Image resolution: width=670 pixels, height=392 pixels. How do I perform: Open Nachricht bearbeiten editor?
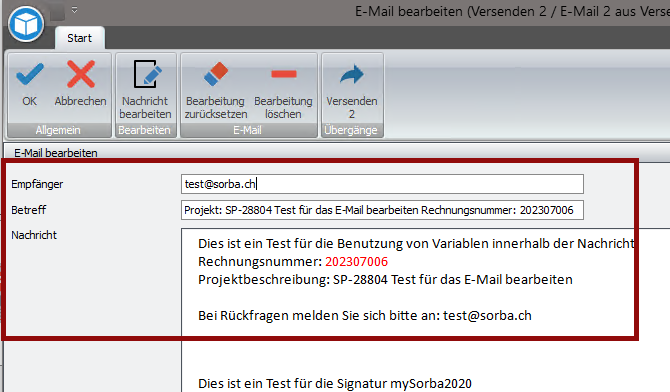(145, 89)
